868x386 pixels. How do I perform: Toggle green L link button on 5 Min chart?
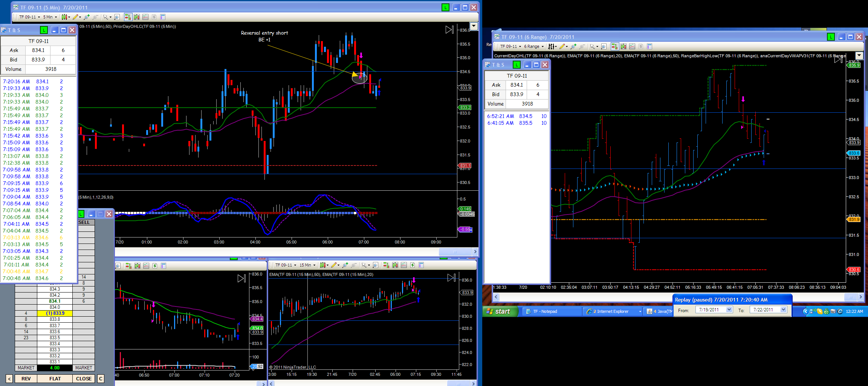click(445, 8)
